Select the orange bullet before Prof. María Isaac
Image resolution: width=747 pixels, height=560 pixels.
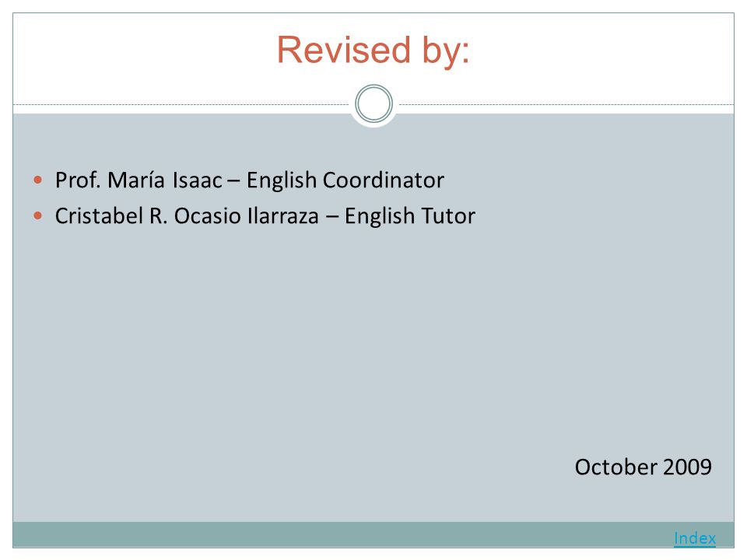pos(38,180)
